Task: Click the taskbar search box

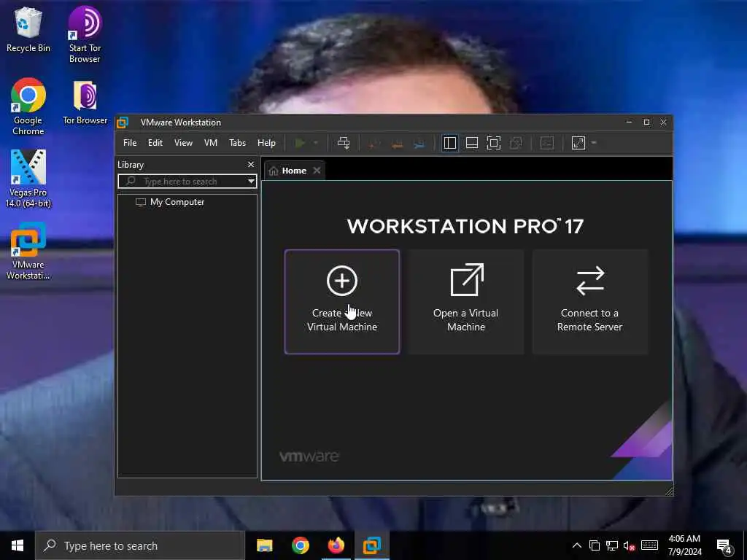Action: [139, 545]
